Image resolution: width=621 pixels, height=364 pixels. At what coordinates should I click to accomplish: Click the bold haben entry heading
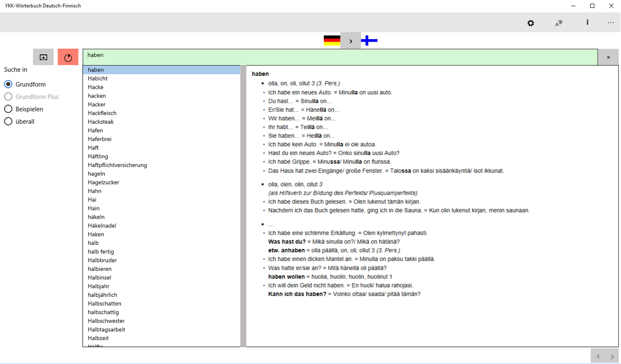point(260,74)
